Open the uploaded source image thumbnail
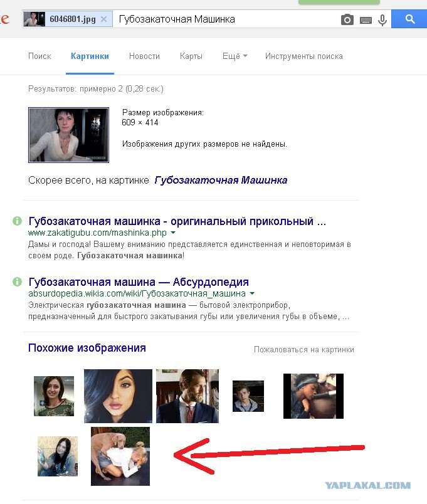 point(68,135)
